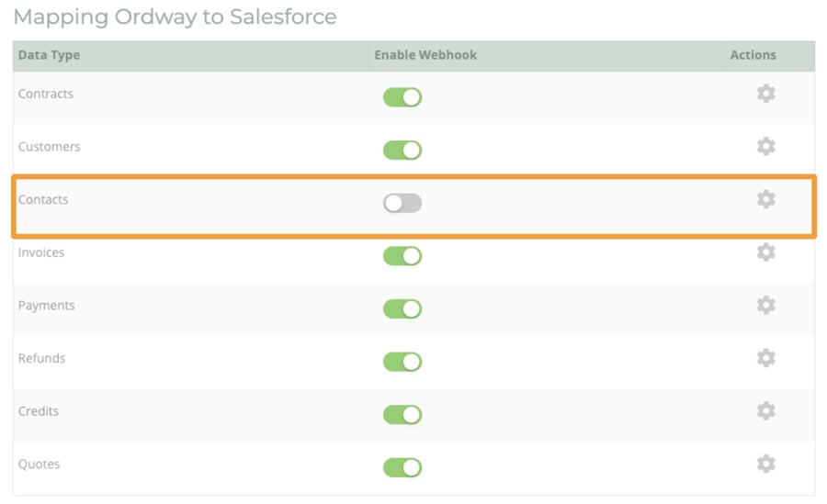
Task: Turn off the Refunds webhook toggle
Action: coord(402,362)
